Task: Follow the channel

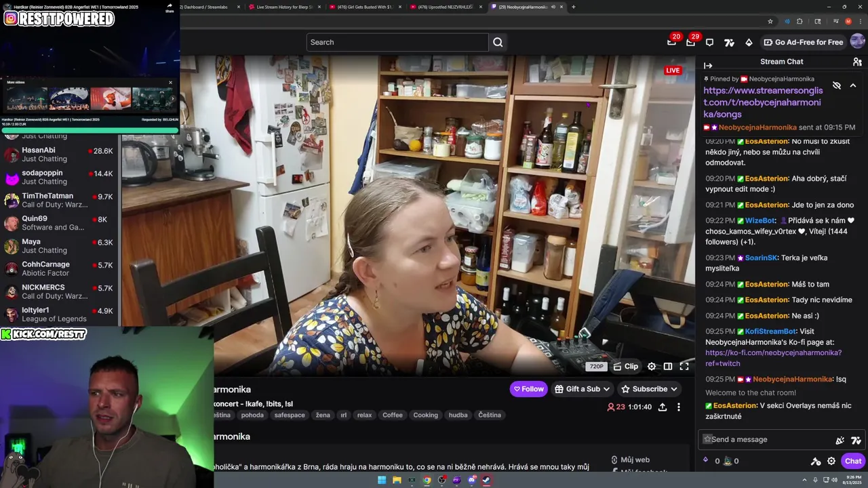Action: (x=528, y=389)
